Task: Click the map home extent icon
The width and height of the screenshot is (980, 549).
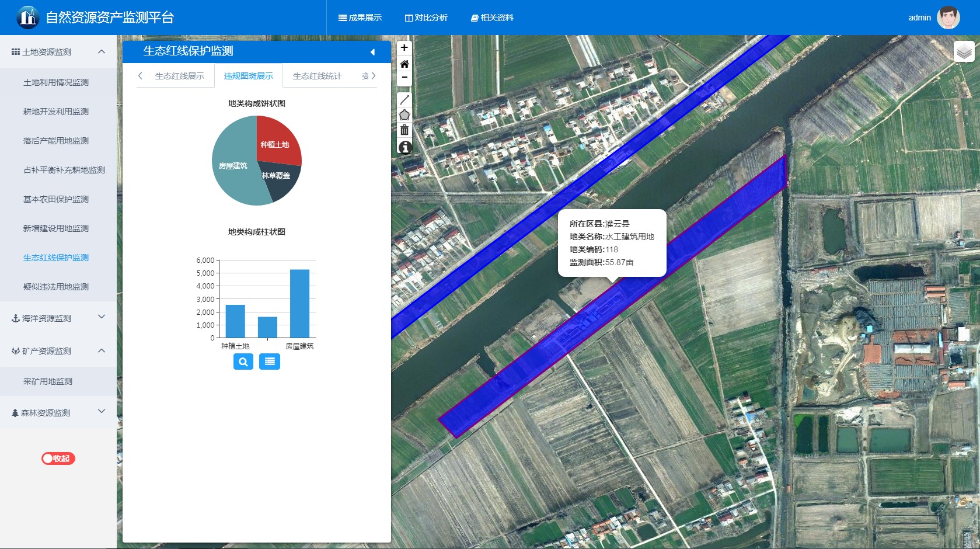Action: pyautogui.click(x=404, y=64)
